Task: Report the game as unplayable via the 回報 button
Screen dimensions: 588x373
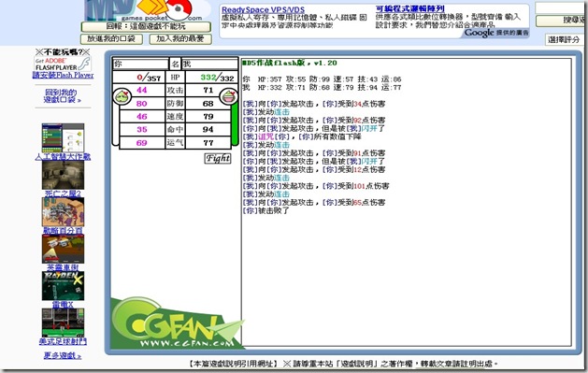Action: click(x=146, y=26)
